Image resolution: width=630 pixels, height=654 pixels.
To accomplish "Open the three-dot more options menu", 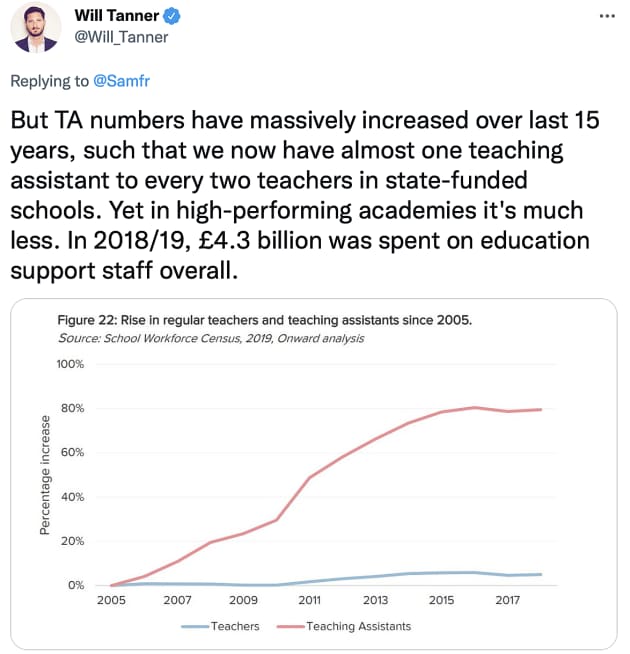I will (x=606, y=18).
